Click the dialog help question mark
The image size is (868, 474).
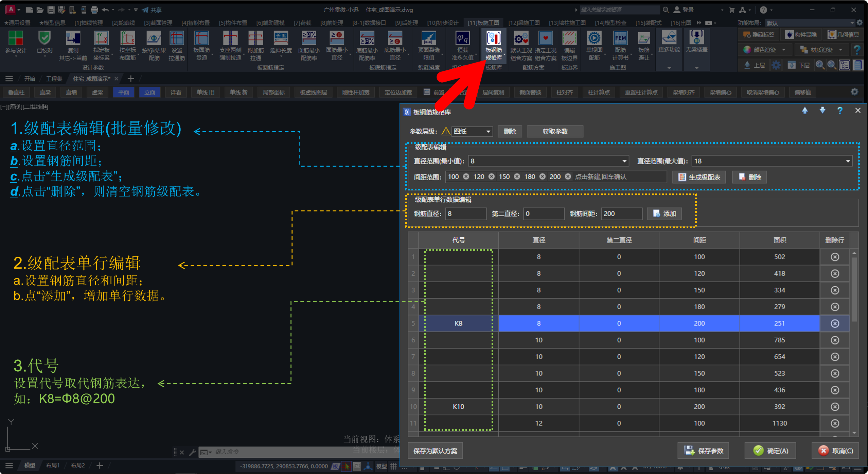coord(840,111)
